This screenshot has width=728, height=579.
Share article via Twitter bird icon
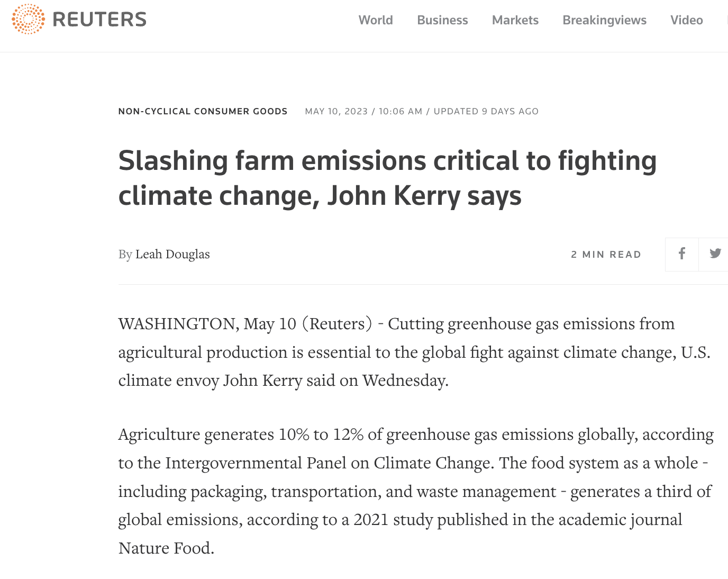[x=715, y=254]
